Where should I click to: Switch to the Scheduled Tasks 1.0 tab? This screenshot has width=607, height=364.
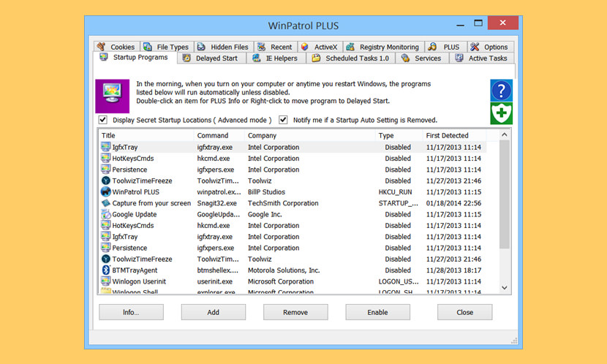pyautogui.click(x=350, y=58)
